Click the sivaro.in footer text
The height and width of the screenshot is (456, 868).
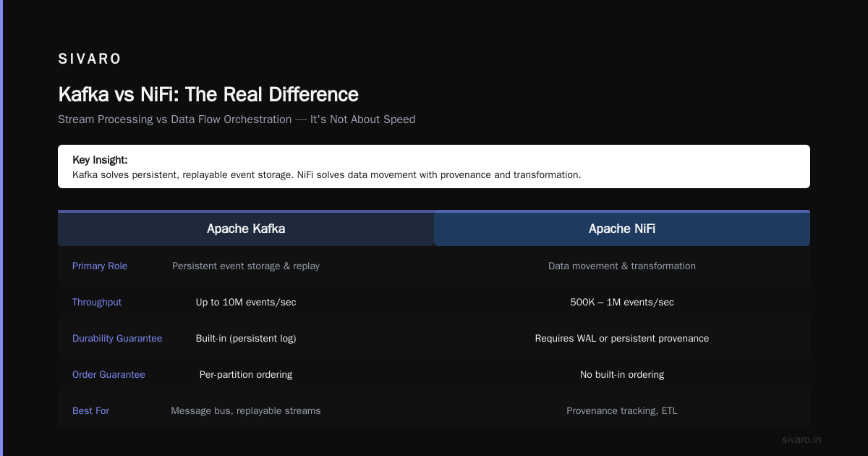(802, 439)
